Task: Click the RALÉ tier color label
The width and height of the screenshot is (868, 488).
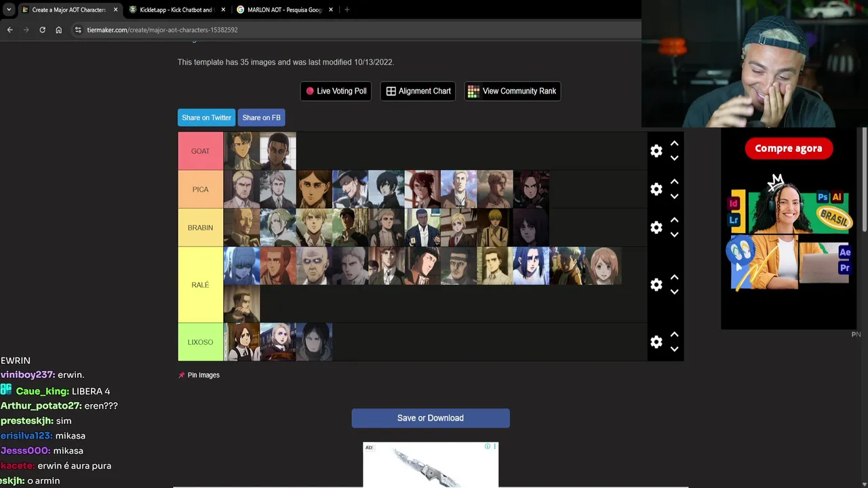Action: click(201, 285)
